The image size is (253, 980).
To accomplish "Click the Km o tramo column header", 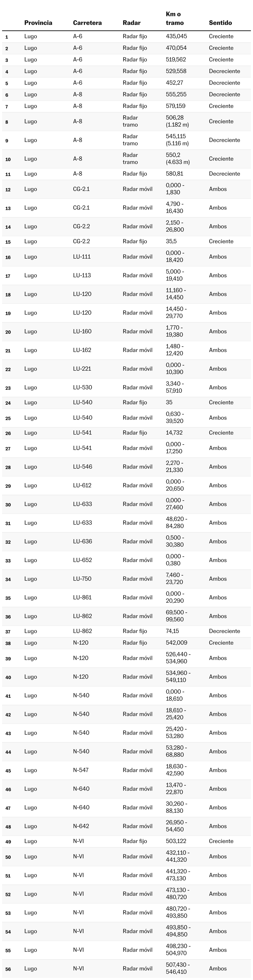I will coord(174,18).
